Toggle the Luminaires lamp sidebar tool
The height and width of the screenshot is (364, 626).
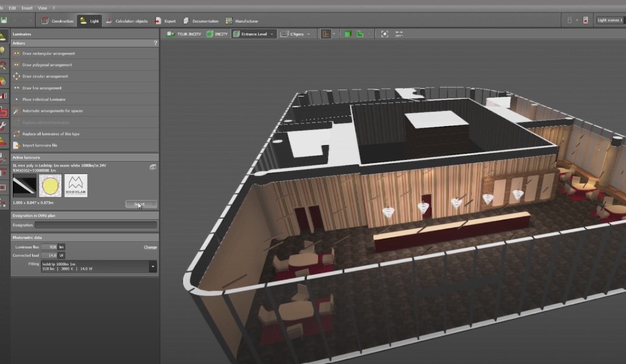tap(4, 36)
